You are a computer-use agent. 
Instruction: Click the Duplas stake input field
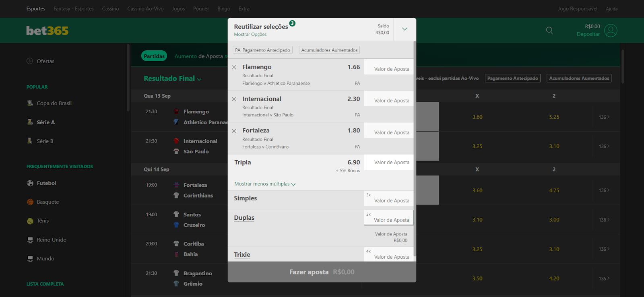tap(389, 218)
